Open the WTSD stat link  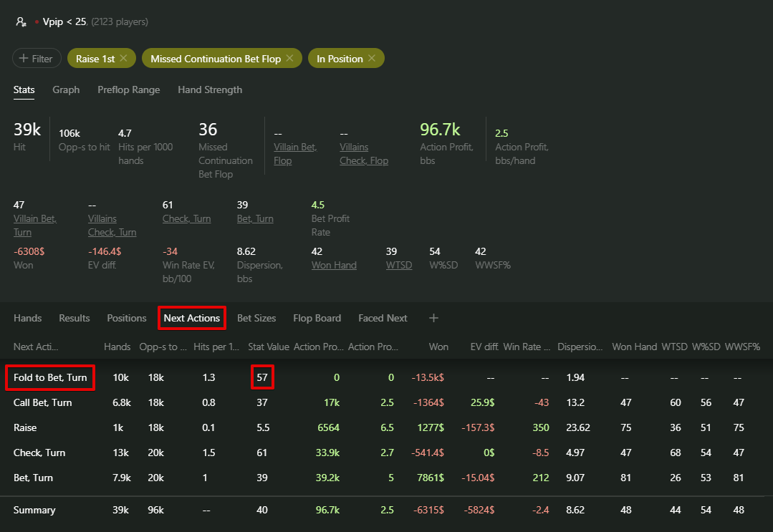(399, 265)
